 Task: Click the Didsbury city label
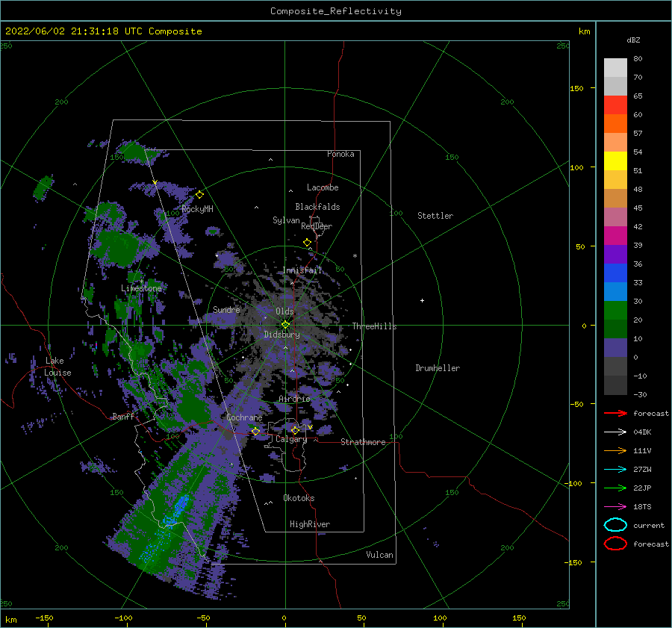coord(282,335)
